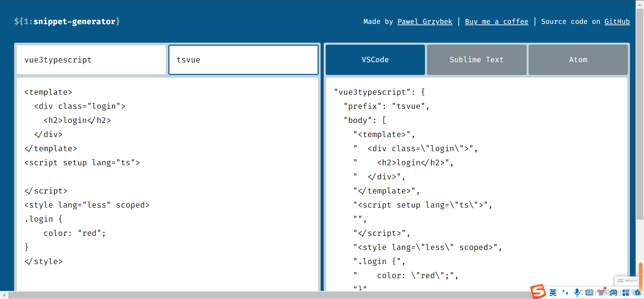
Task: Focus the tab trigger field containing tsvue
Action: click(244, 60)
